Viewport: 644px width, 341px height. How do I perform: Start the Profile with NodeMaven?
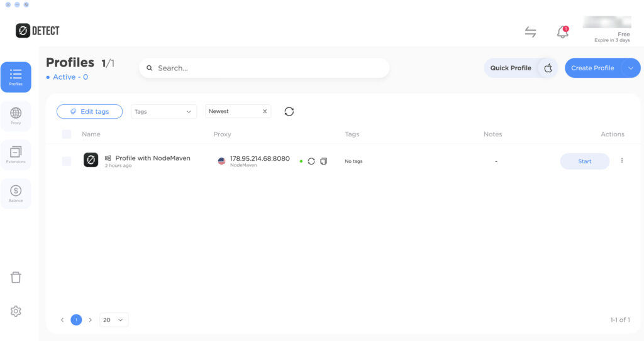(584, 161)
